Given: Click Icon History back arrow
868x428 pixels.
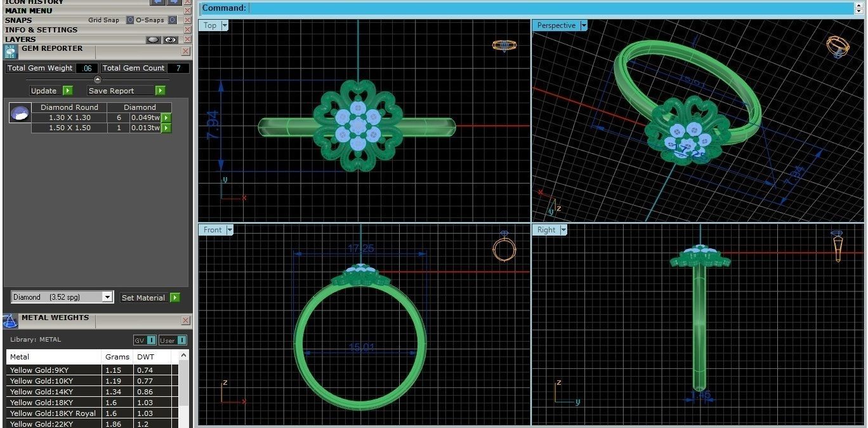Looking at the screenshot, I should (159, 2).
